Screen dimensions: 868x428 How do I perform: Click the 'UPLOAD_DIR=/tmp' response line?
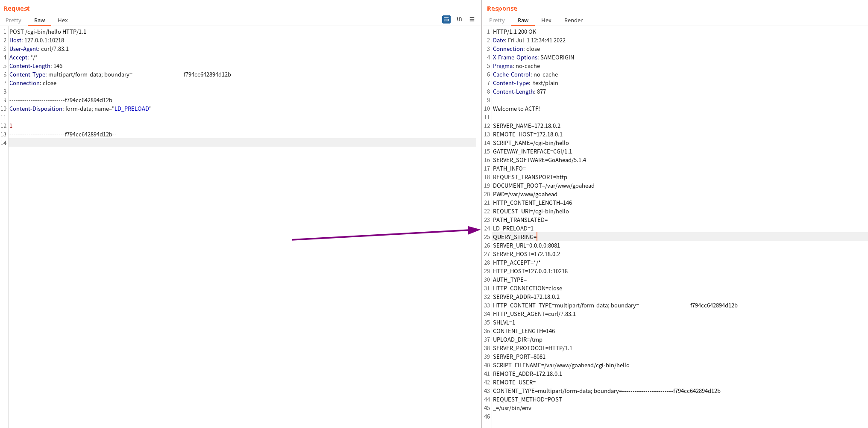pyautogui.click(x=518, y=339)
